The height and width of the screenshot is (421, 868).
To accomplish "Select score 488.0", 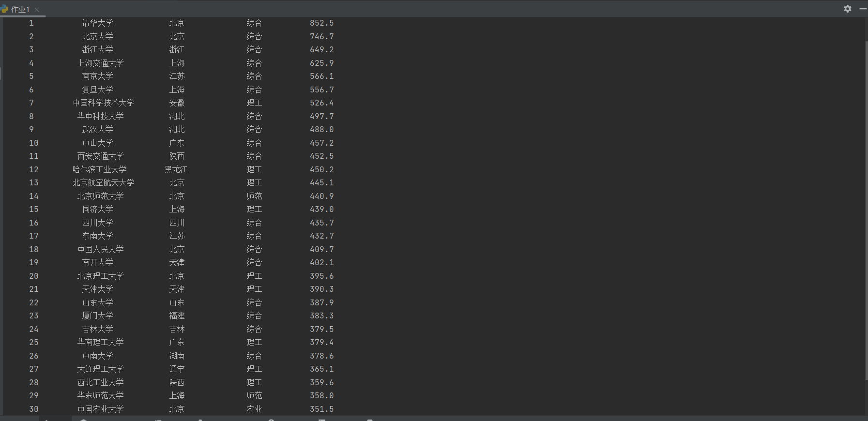I will [x=322, y=129].
